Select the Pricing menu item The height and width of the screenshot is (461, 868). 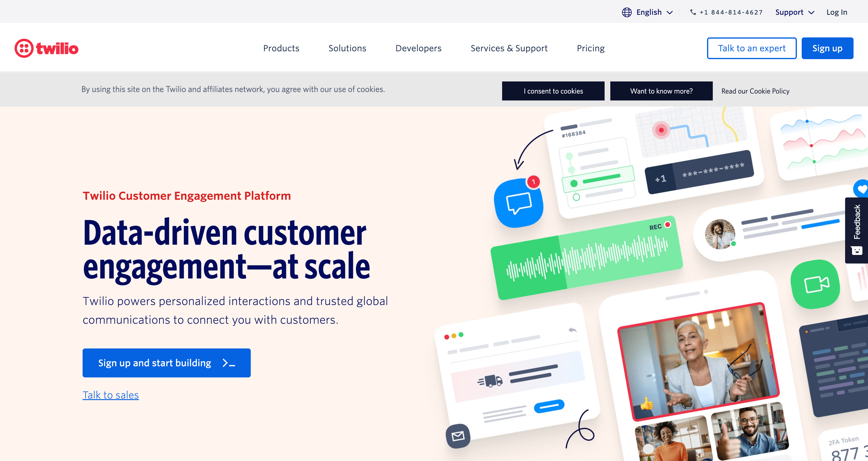(591, 48)
